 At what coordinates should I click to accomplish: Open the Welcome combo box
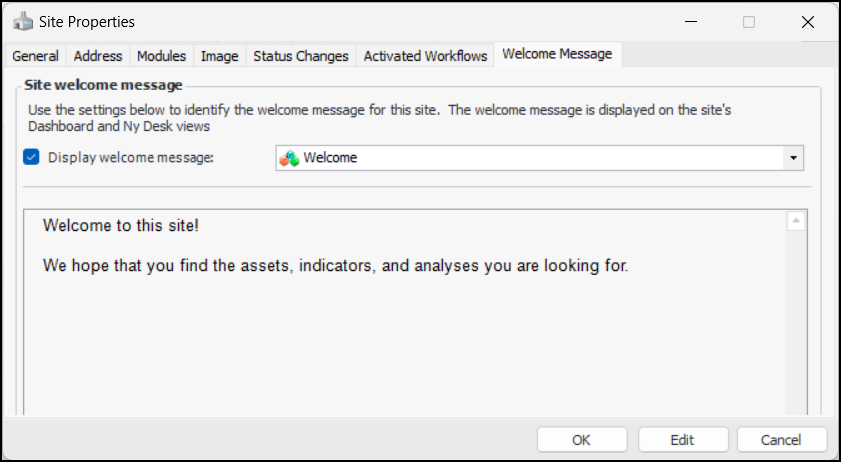(x=530, y=158)
